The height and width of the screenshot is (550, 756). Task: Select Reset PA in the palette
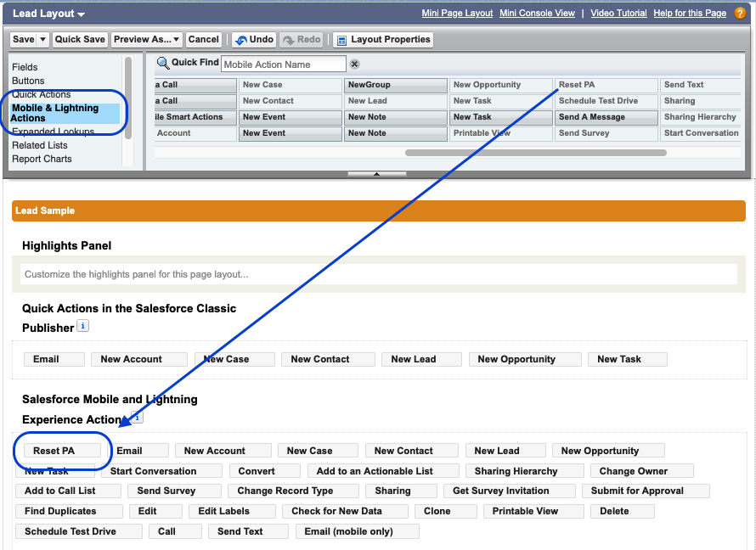(x=606, y=85)
